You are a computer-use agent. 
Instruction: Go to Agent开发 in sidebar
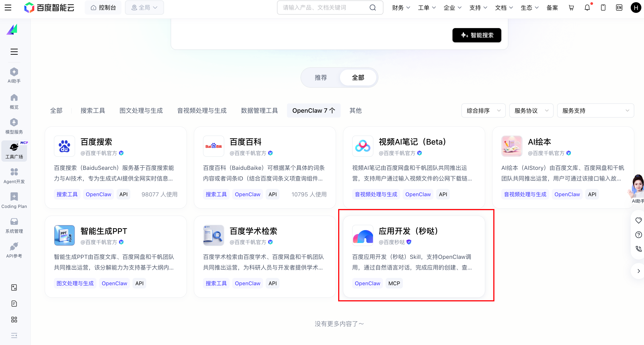pos(14,176)
